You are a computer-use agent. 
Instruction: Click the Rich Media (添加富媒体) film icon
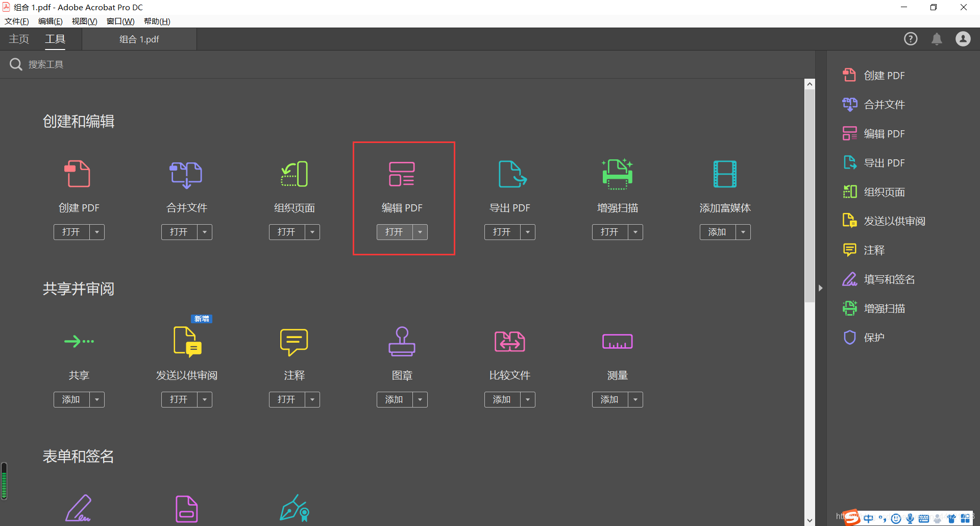[725, 174]
